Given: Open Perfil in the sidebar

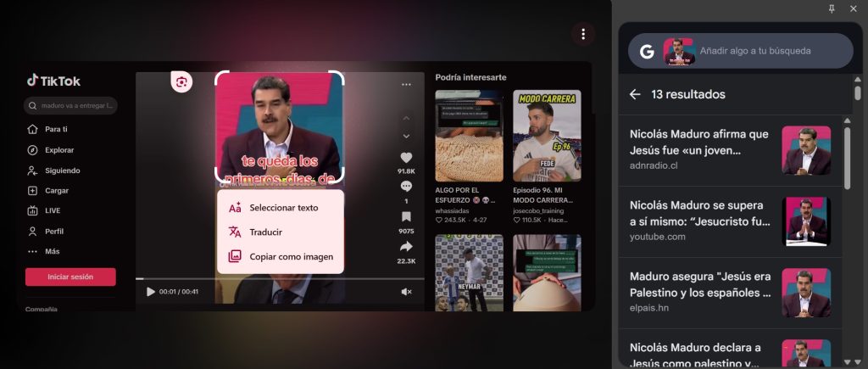Looking at the screenshot, I should (46, 232).
